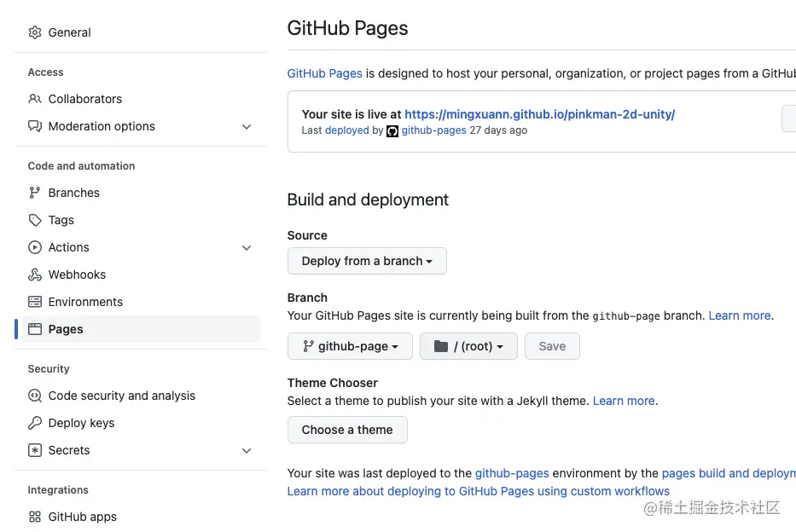Click the General gear icon

tap(35, 32)
